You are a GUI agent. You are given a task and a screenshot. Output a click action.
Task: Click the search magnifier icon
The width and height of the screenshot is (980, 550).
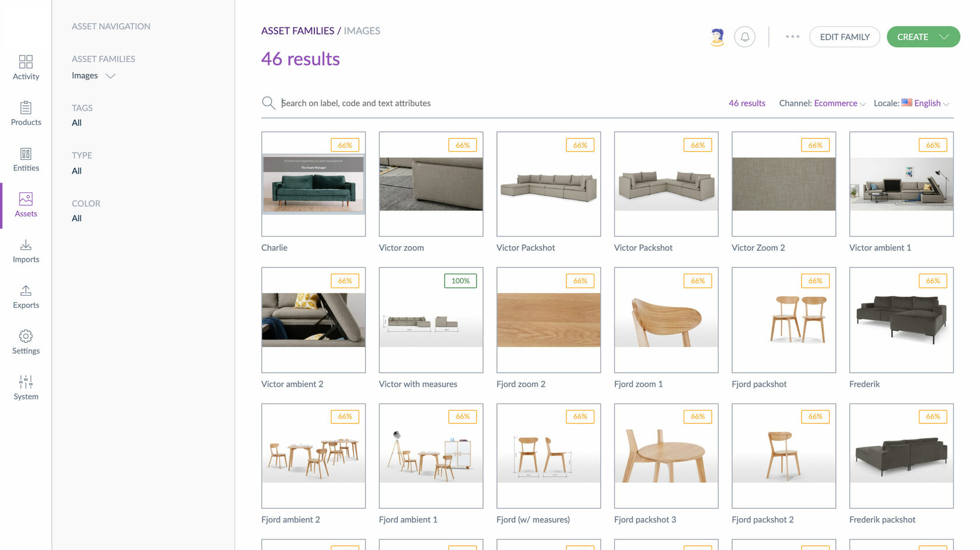268,103
